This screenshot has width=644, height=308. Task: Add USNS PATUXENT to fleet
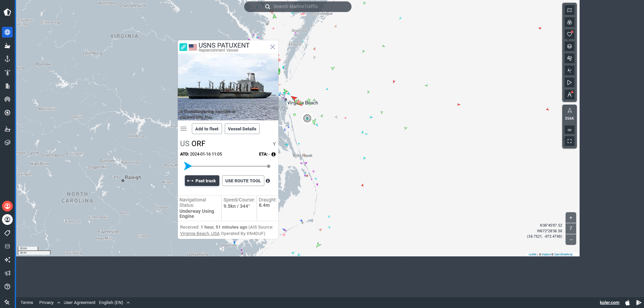click(207, 129)
